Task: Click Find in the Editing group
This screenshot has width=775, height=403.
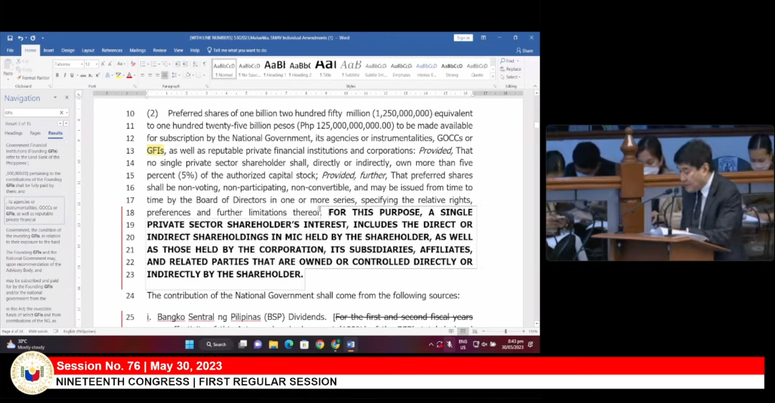Action: (508, 61)
